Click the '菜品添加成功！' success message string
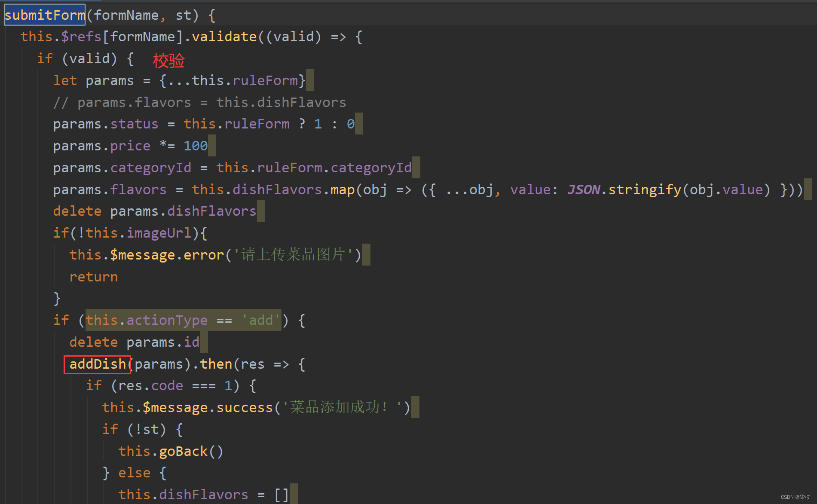 342,407
